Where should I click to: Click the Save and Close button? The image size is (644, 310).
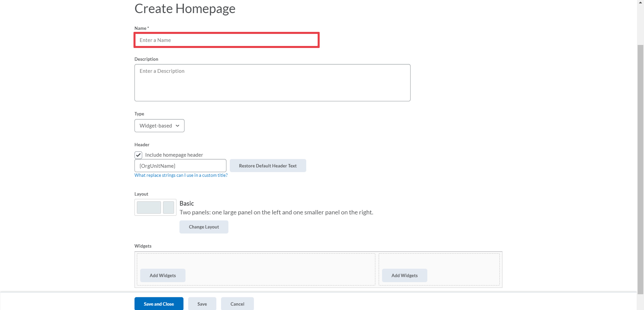[x=159, y=304]
